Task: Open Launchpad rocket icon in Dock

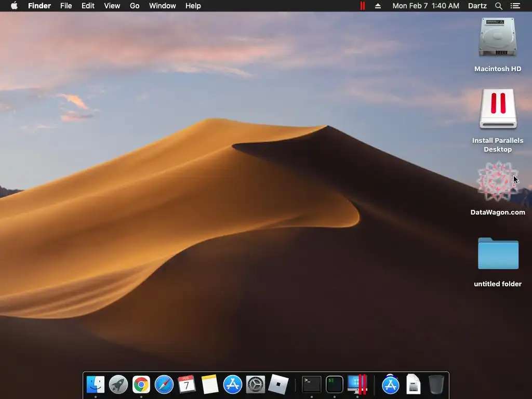Action: click(x=118, y=384)
